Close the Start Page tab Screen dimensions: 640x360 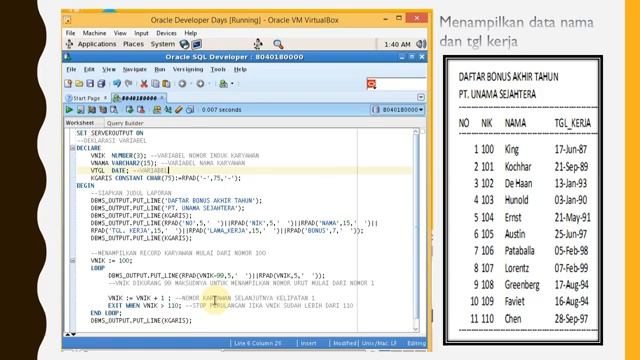(105, 98)
